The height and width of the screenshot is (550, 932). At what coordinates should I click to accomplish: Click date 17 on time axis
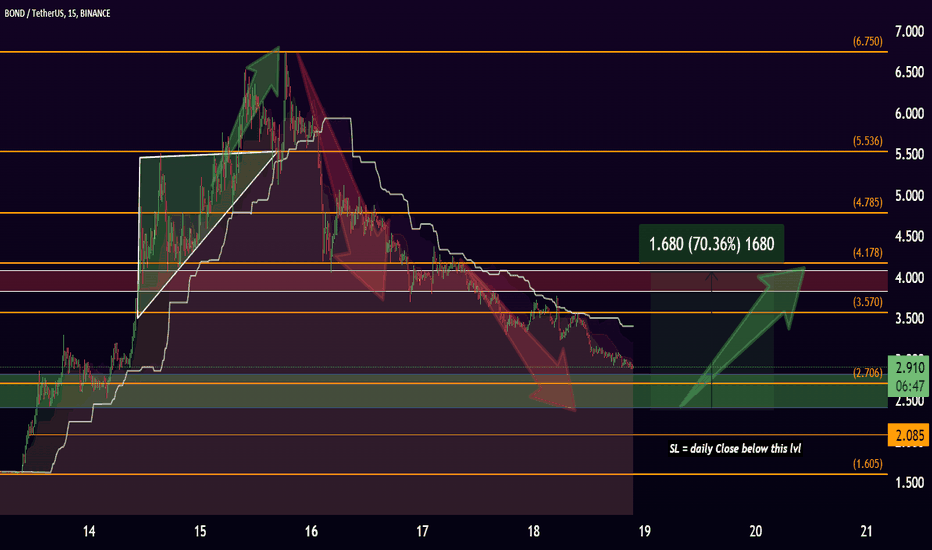[422, 531]
